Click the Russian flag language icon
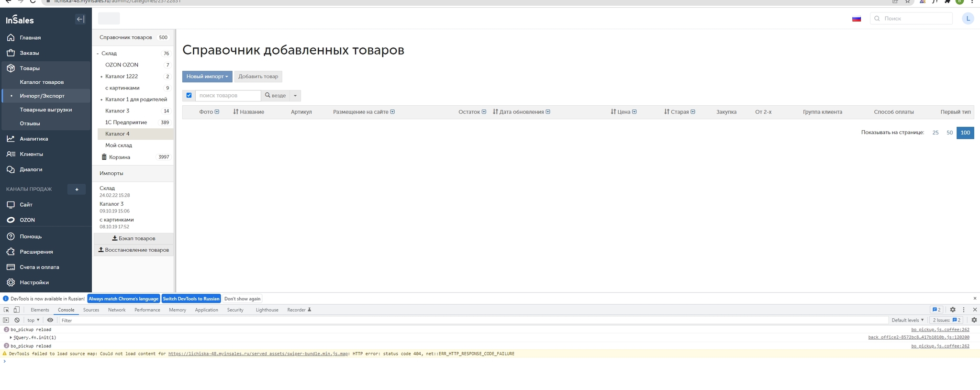 click(857, 19)
